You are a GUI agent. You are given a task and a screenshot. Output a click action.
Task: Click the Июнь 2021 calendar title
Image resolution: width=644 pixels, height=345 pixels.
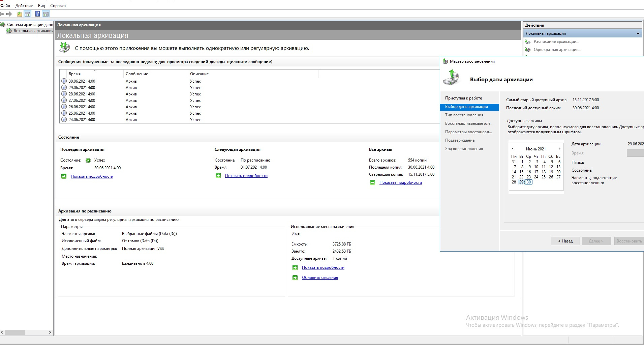coord(536,149)
